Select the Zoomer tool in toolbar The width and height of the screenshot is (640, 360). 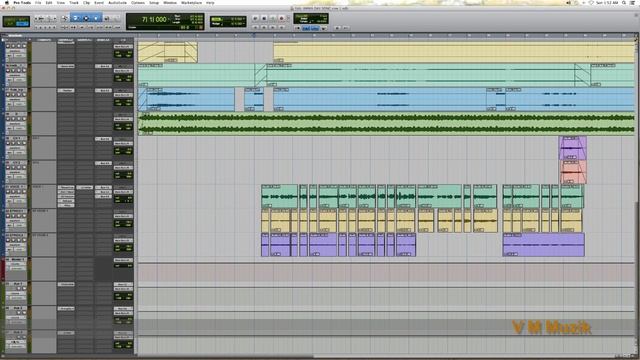64,18
